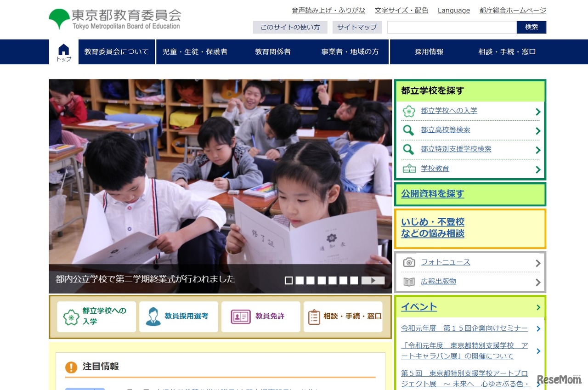Click the chevron in the イベント header
588x390 pixels.
coord(538,308)
